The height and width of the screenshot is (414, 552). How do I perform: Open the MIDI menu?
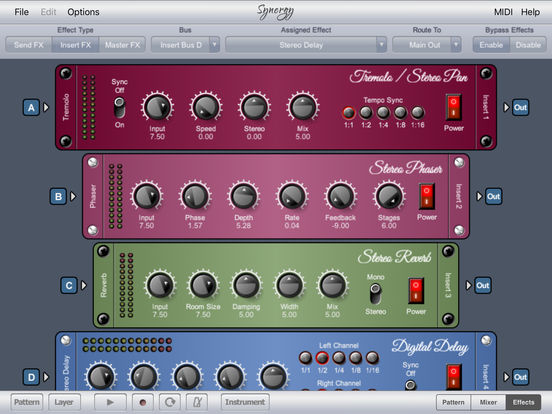[503, 12]
